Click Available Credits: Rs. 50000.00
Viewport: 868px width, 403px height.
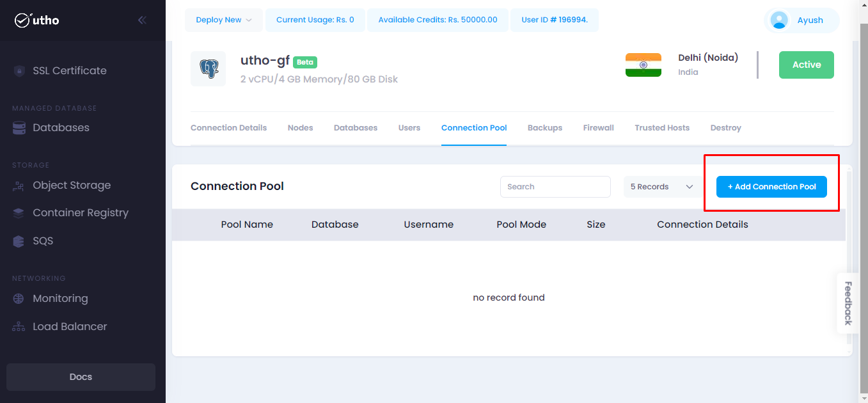point(438,20)
